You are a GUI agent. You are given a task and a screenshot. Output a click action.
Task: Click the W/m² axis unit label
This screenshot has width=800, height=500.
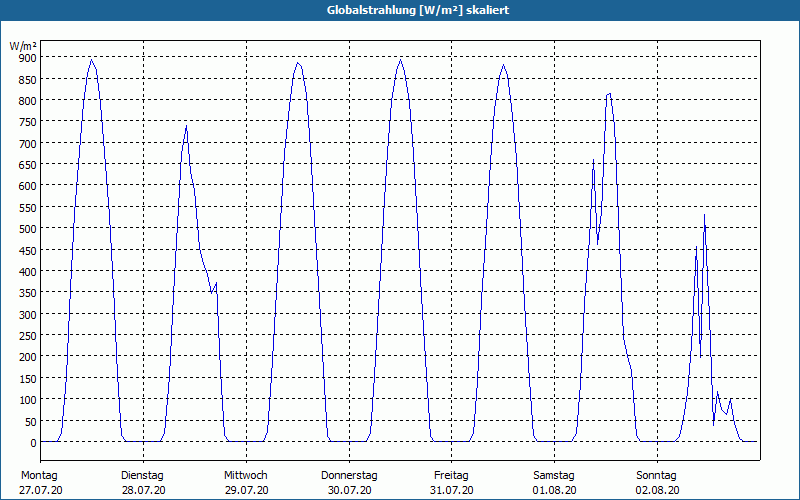pyautogui.click(x=23, y=46)
